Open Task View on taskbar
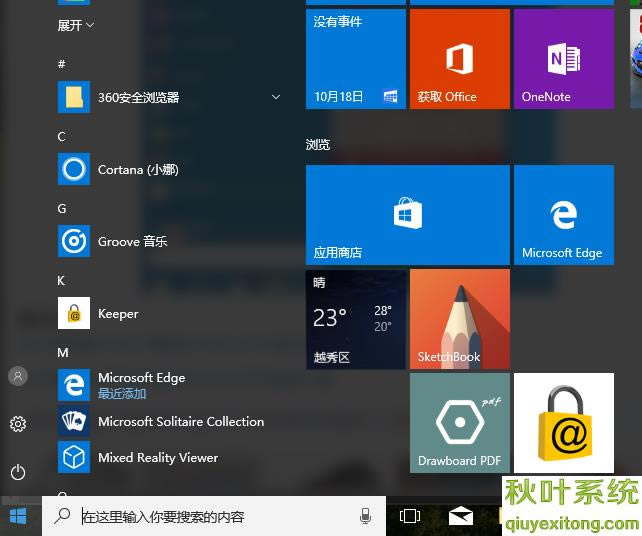 point(410,516)
